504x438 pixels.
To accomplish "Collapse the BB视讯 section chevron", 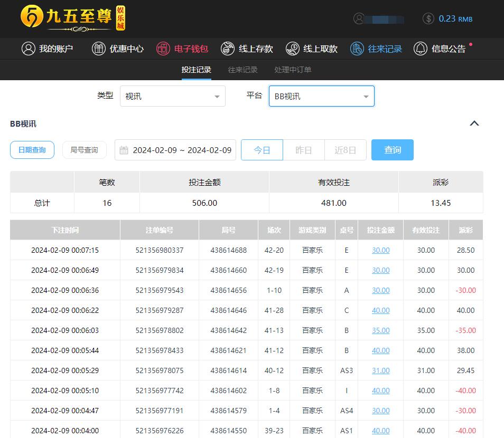I will pos(474,123).
